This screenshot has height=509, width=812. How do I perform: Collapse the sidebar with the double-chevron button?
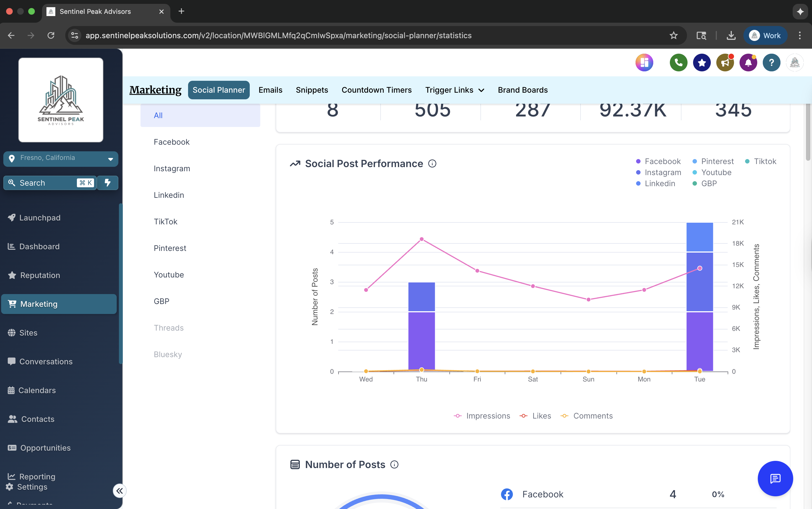pyautogui.click(x=119, y=491)
